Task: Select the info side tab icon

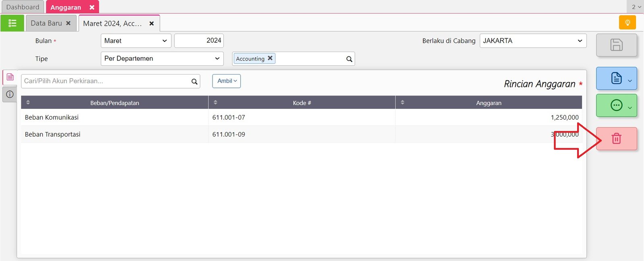Action: pos(10,94)
